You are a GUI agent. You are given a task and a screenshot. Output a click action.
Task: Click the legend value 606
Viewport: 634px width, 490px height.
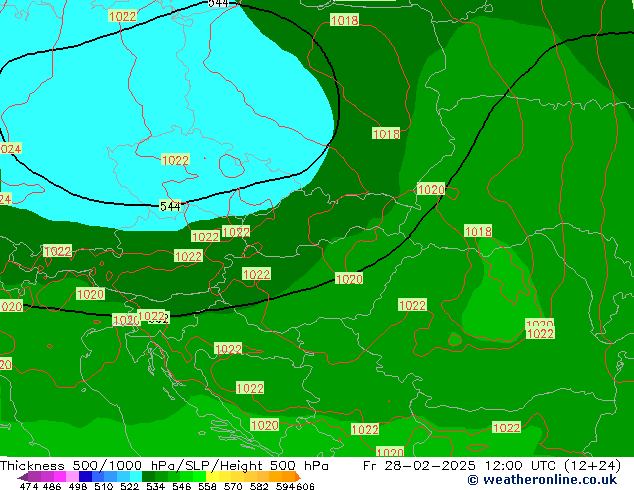click(x=305, y=486)
